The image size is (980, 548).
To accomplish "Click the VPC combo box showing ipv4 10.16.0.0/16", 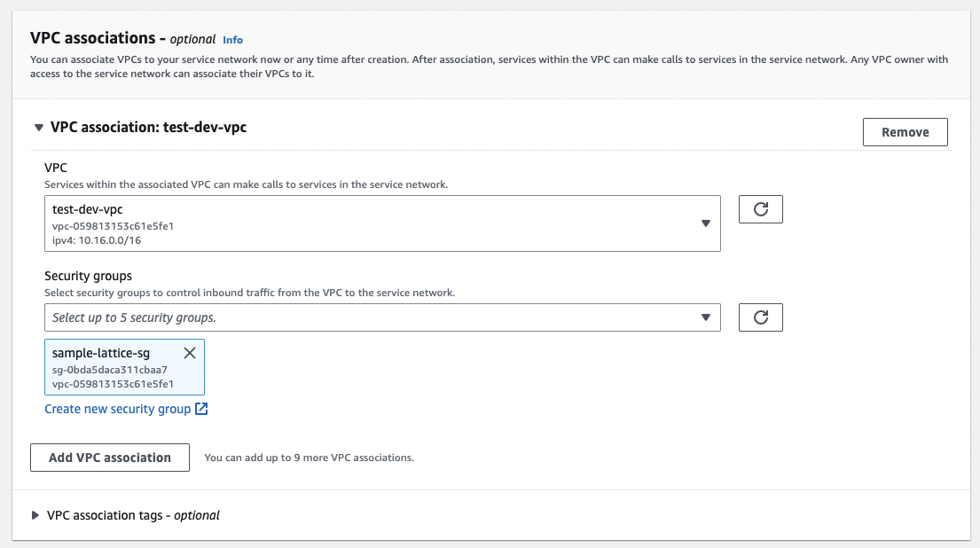I will tap(381, 223).
